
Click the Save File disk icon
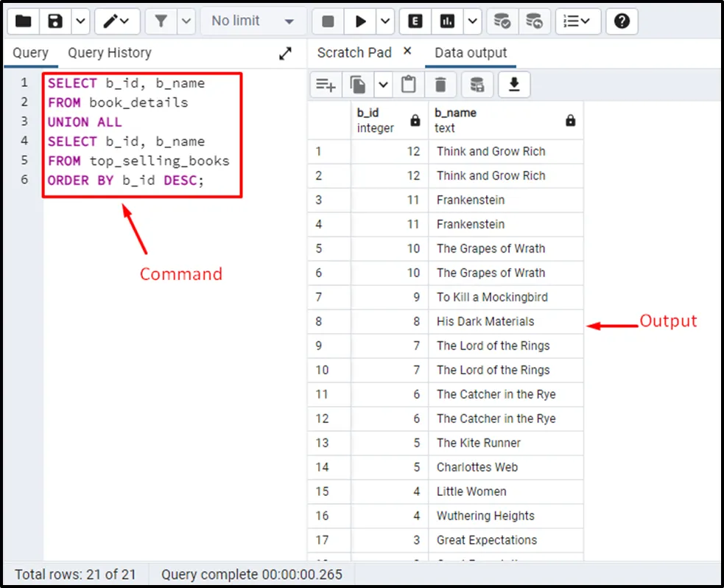[55, 21]
